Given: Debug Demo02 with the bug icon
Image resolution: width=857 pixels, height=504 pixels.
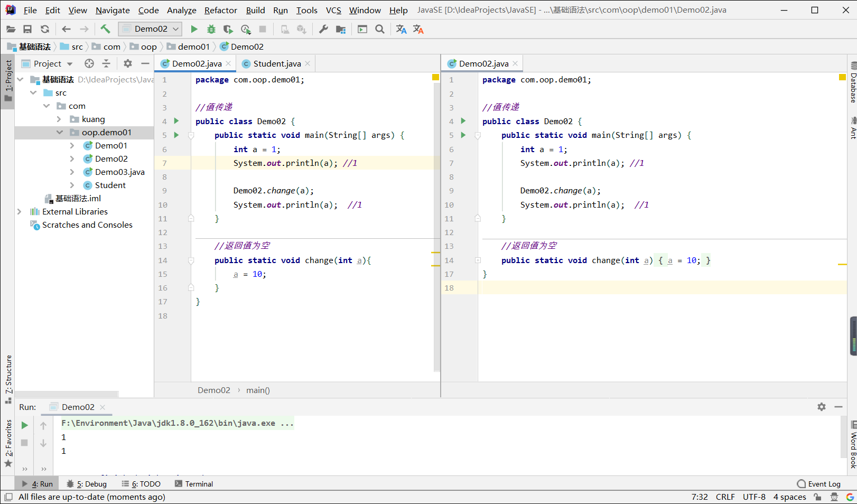Looking at the screenshot, I should pyautogui.click(x=211, y=29).
